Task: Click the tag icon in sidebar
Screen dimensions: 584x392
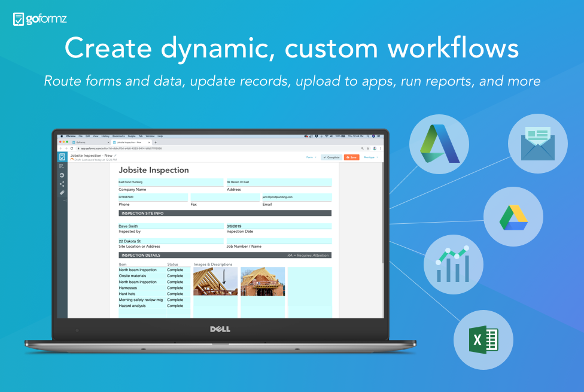Action: (x=62, y=193)
